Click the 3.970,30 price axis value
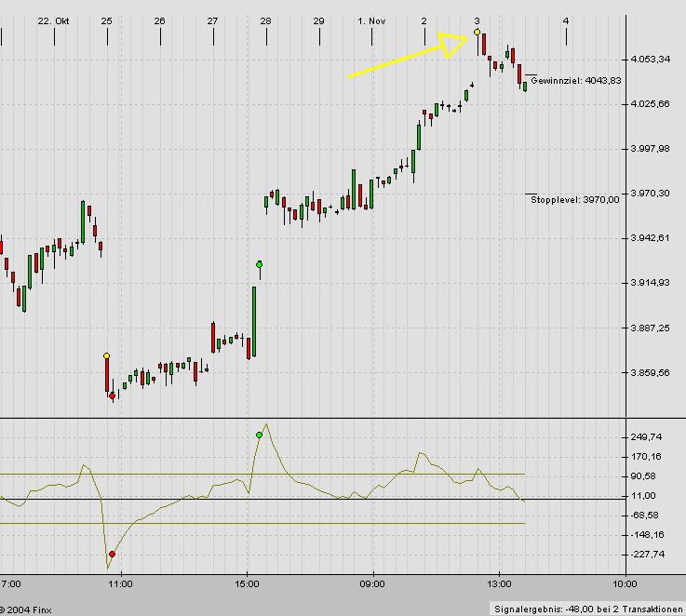Viewport: 686px width, 616px height. pyautogui.click(x=650, y=194)
